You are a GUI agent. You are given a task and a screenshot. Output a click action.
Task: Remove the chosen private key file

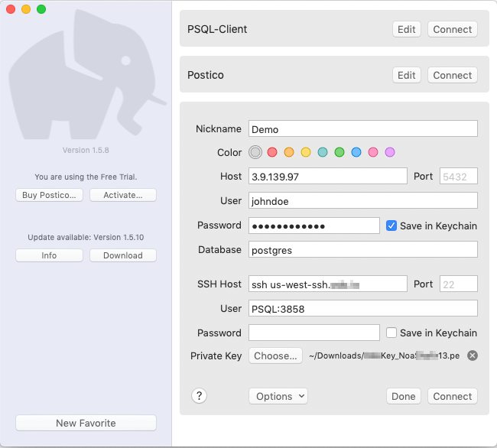click(x=473, y=355)
